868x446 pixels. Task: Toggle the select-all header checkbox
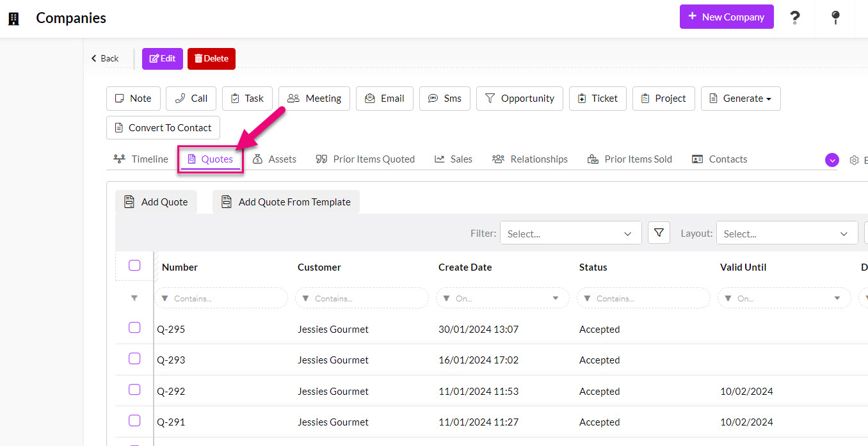(x=134, y=266)
